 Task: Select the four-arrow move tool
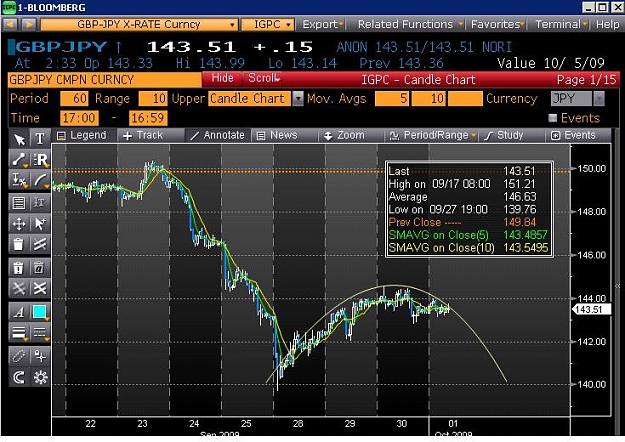(x=19, y=224)
